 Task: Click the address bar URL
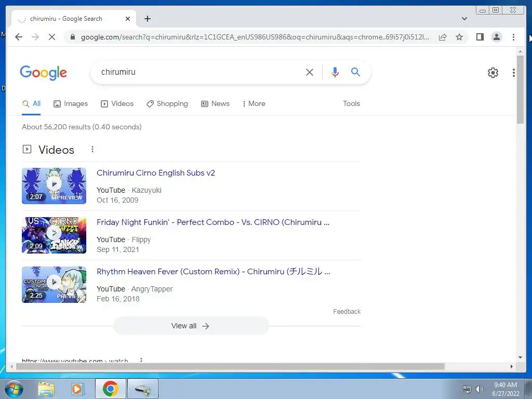pyautogui.click(x=255, y=37)
